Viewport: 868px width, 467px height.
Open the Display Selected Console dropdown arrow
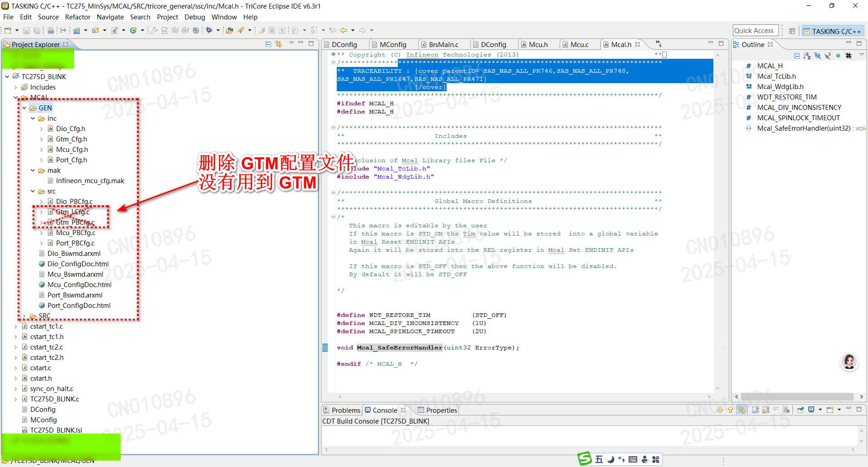point(820,410)
